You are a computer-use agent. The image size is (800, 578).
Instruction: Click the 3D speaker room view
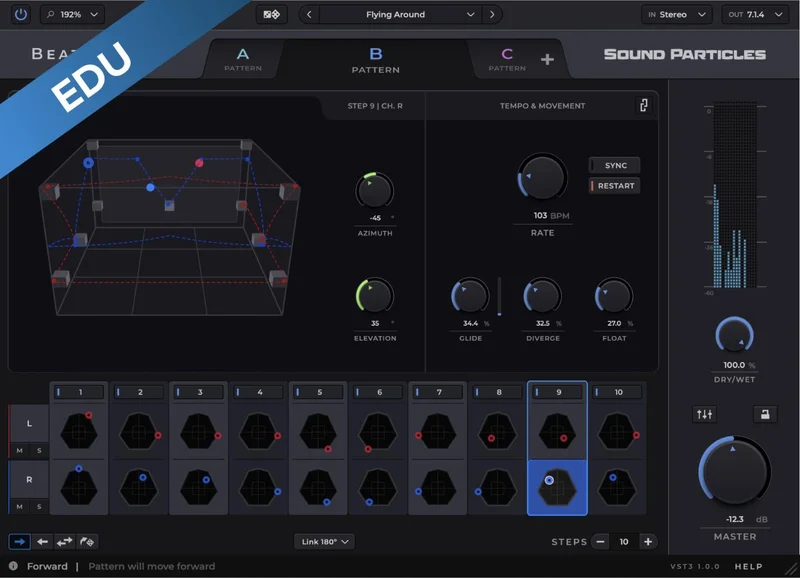(x=170, y=227)
